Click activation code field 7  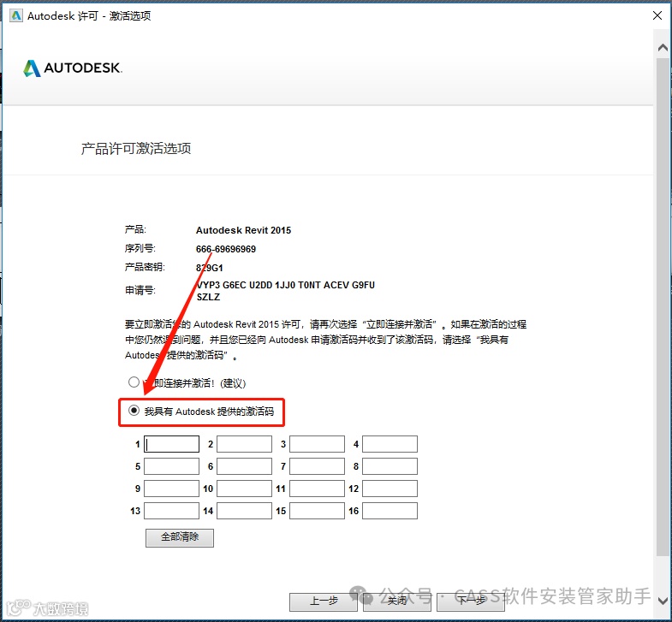coord(317,466)
